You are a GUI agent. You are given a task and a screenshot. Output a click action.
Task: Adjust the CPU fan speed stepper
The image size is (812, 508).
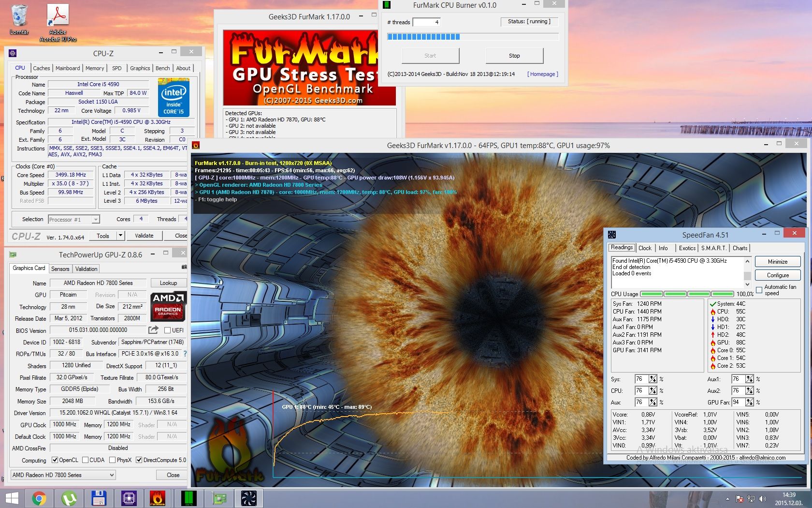(x=653, y=390)
